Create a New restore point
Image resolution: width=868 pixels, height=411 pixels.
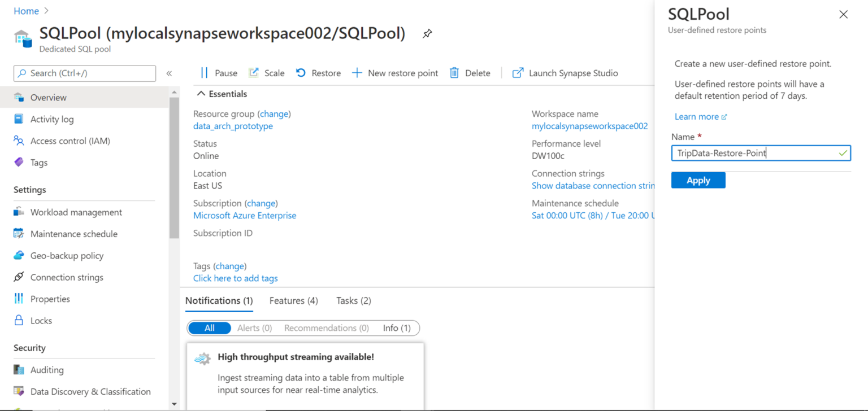click(395, 73)
